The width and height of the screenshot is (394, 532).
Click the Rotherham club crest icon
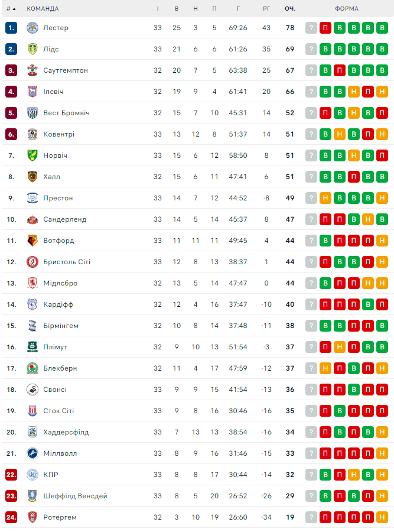(x=32, y=517)
